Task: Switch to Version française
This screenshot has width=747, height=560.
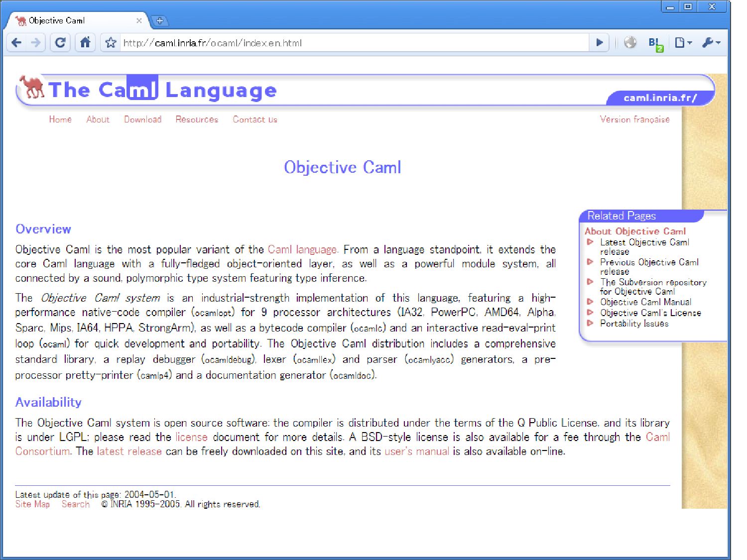Action: (634, 119)
